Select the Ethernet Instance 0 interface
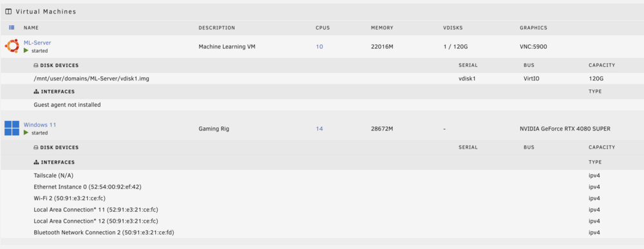The width and height of the screenshot is (644, 249). 88,187
